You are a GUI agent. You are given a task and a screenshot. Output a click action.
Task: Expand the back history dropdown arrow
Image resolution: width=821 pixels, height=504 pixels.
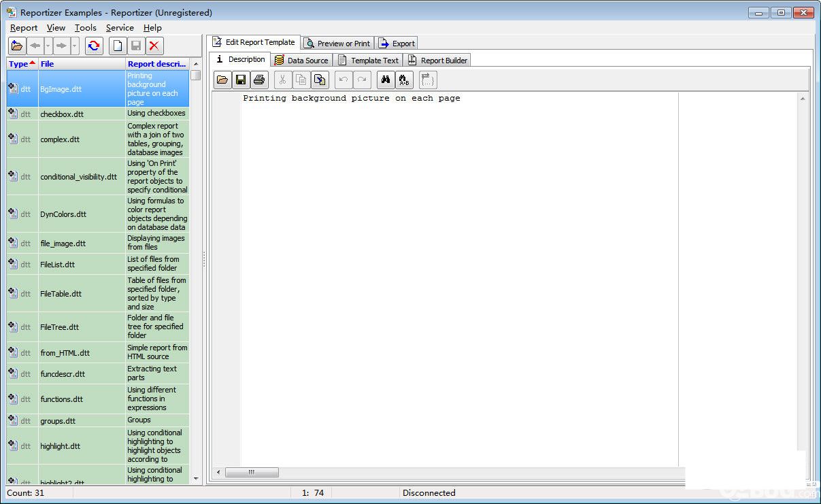[x=48, y=46]
